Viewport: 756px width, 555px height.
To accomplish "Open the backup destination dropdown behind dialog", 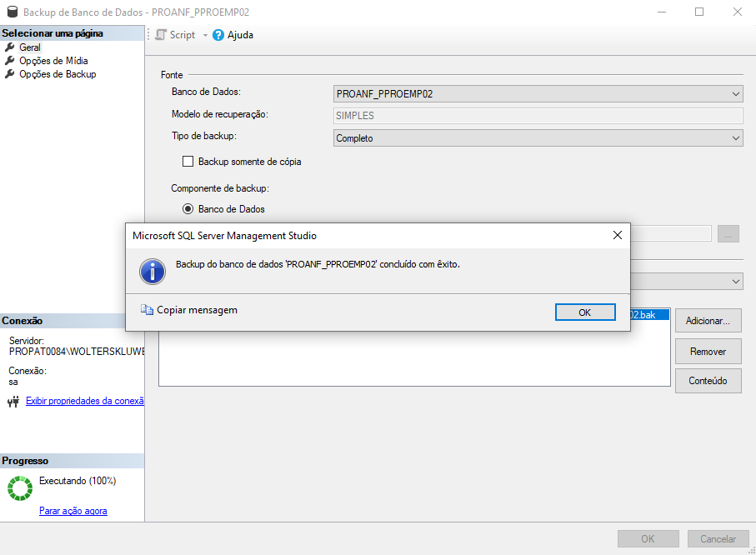I will point(736,281).
